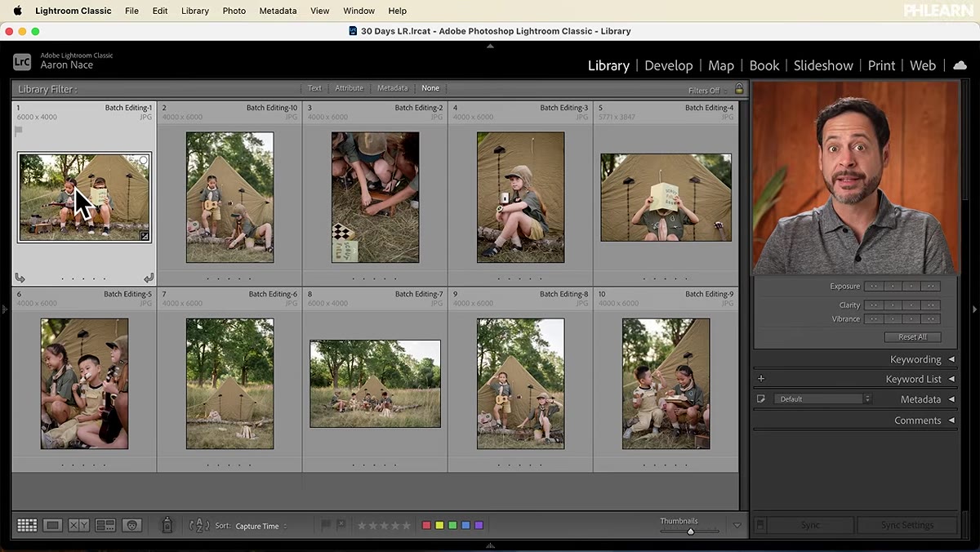Switch to the Map module
Screen dimensions: 980x552
coord(720,65)
